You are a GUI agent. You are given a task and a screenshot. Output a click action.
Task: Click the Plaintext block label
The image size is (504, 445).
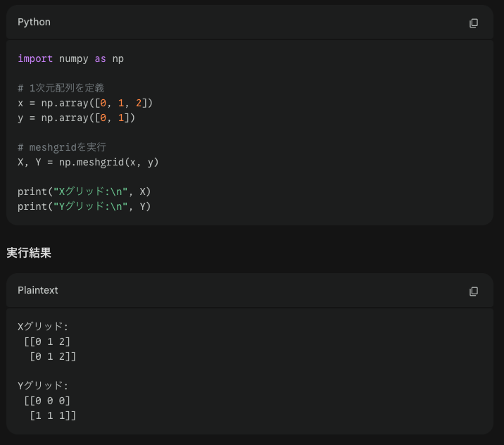(38, 291)
